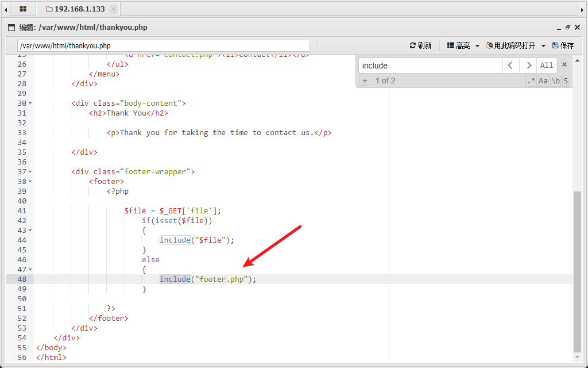Minimize the editor window
The image size is (588, 368).
click(559, 28)
